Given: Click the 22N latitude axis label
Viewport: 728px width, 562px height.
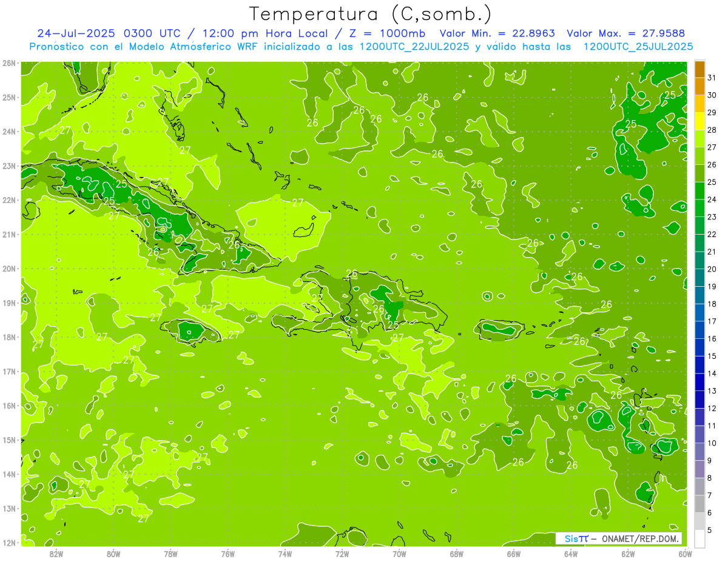Looking at the screenshot, I should point(9,200).
